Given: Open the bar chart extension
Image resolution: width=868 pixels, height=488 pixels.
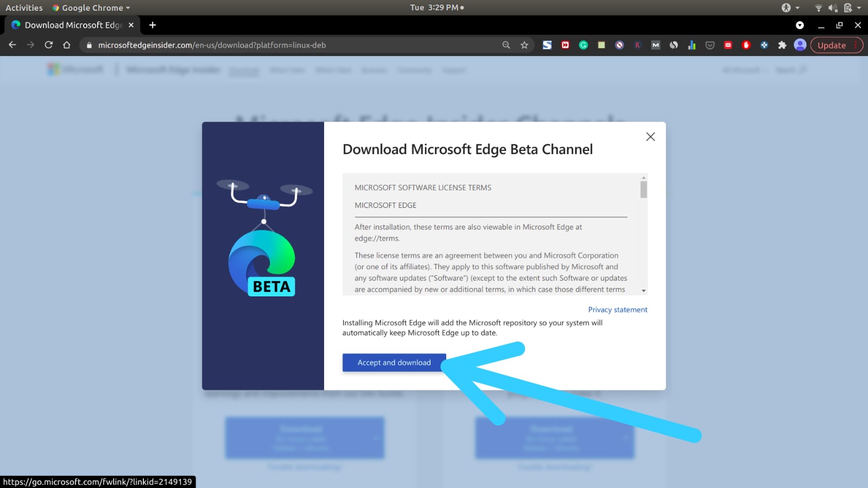Looking at the screenshot, I should (x=692, y=45).
